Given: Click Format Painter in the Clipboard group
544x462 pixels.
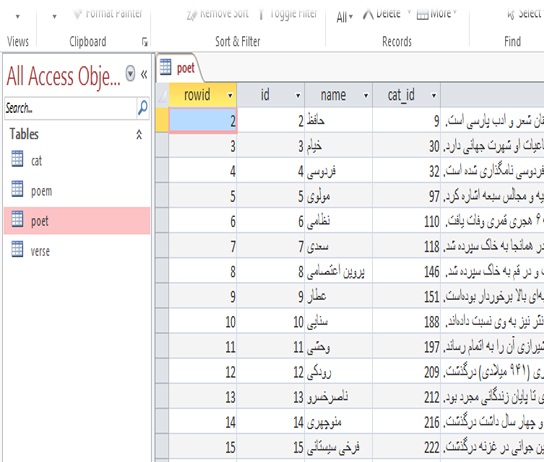Looking at the screenshot, I should coord(108,14).
